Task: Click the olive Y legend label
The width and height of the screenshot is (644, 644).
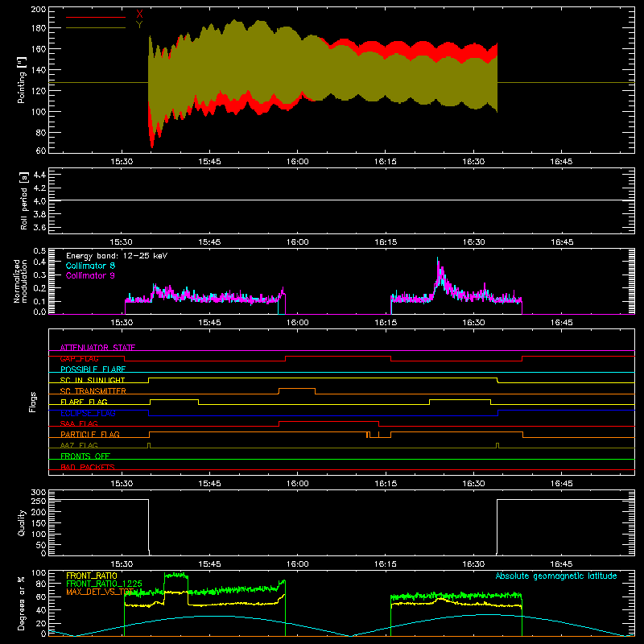Action: coord(139,25)
